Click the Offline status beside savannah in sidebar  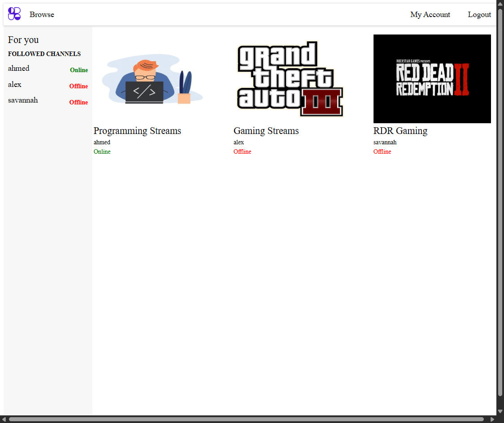[x=78, y=102]
